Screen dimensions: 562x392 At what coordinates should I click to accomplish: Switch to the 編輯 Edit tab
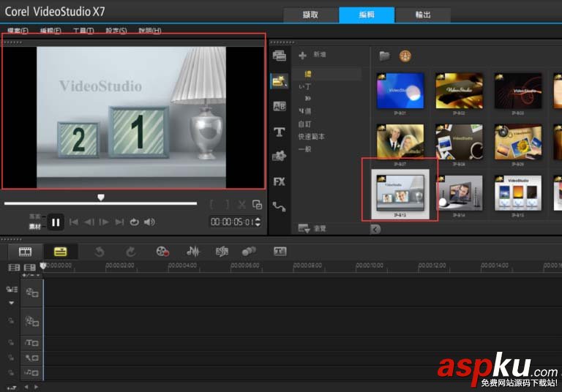367,15
